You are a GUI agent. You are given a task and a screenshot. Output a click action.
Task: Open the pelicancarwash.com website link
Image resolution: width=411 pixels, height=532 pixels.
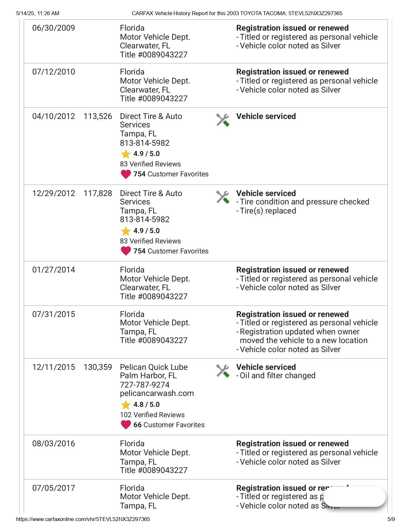157,393
